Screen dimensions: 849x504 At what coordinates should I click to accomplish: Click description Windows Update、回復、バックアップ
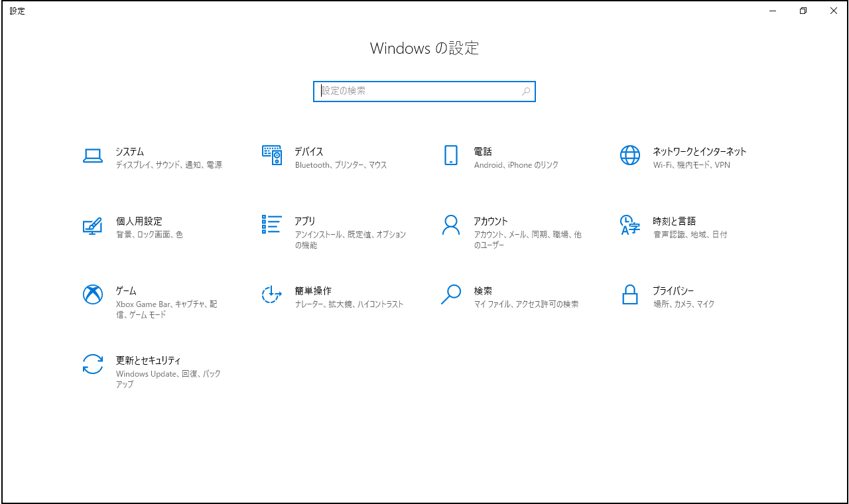168,379
